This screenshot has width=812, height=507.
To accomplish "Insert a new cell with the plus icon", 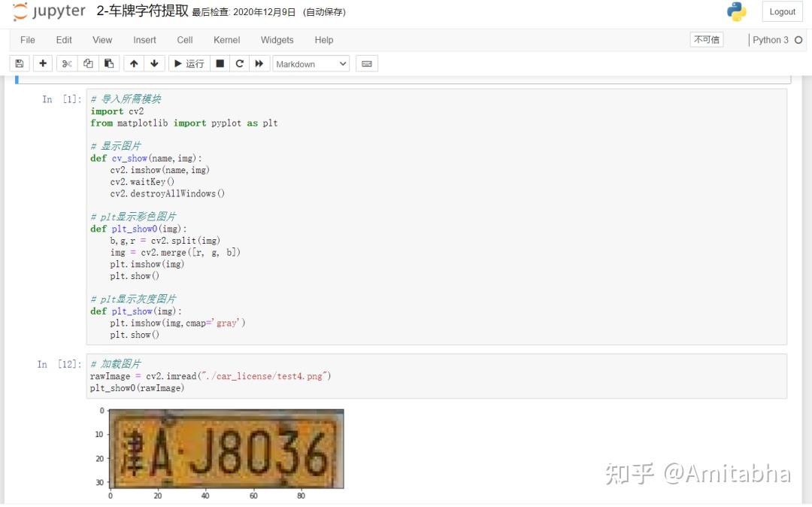I will click(x=43, y=64).
